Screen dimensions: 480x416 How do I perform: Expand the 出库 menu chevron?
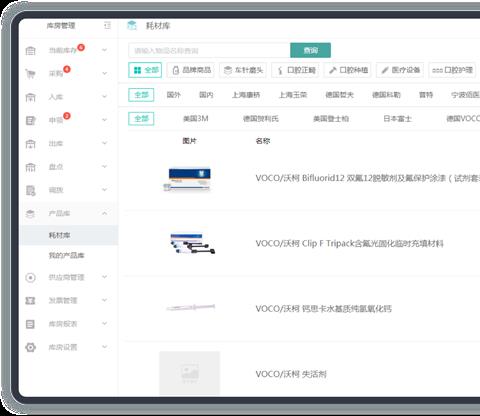tap(104, 143)
